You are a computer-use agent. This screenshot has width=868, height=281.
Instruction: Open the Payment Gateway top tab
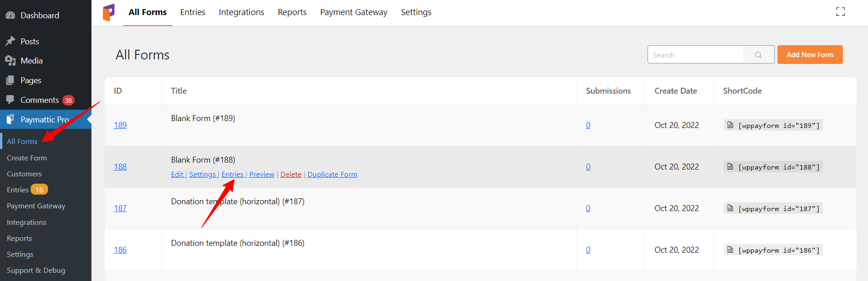pos(354,12)
